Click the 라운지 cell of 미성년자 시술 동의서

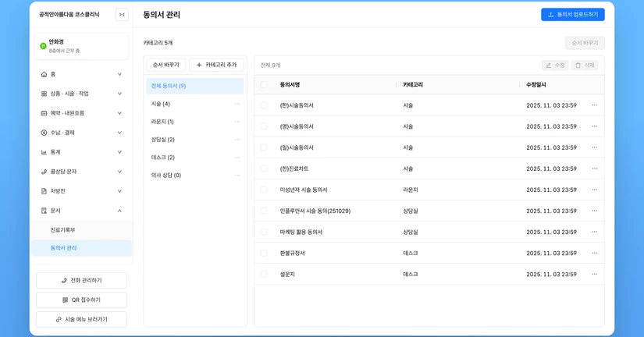point(411,190)
